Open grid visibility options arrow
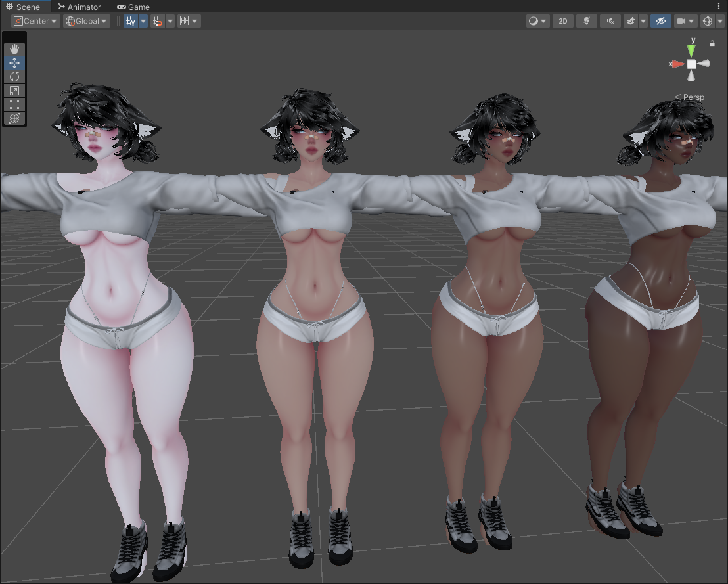Screen dimensions: 728x584 click(x=143, y=21)
